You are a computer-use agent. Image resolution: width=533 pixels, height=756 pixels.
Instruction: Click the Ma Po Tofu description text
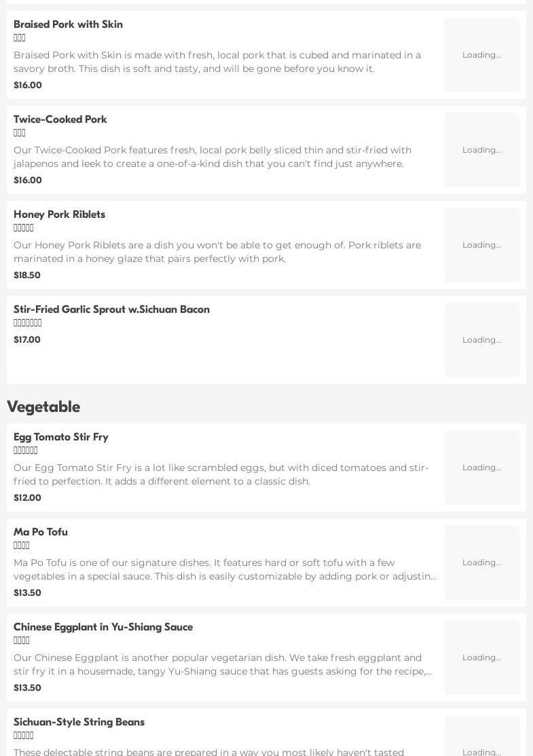(224, 569)
